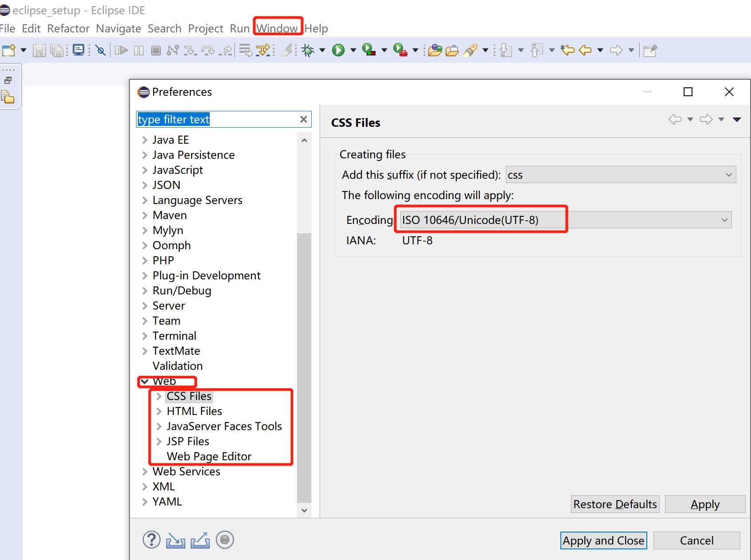Click the Step Over icon

tap(207, 50)
